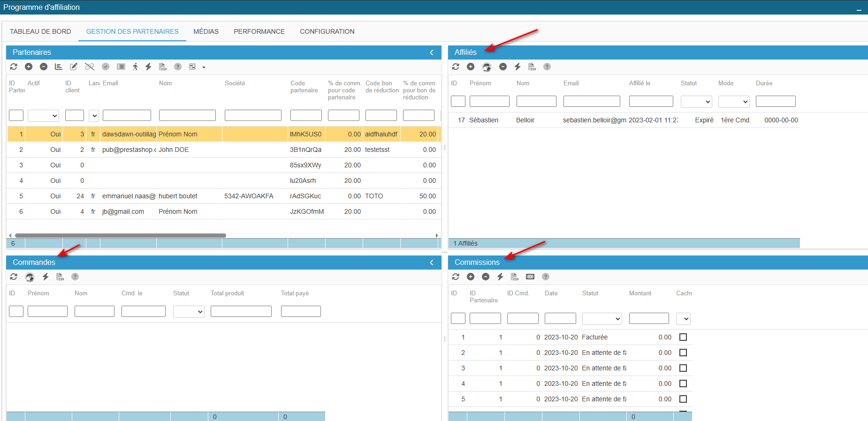This screenshot has width=868, height=421.
Task: Click the bar chart icon in Partenaires toolbar
Action: pos(59,67)
